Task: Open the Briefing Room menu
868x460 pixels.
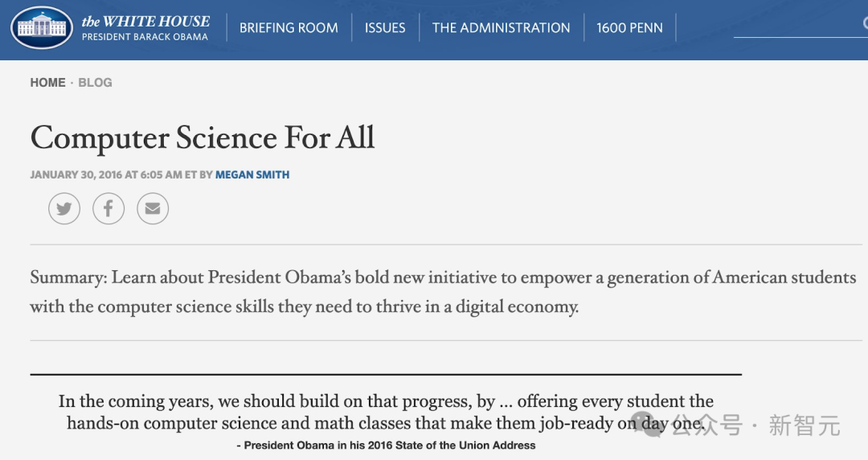Action: point(289,27)
